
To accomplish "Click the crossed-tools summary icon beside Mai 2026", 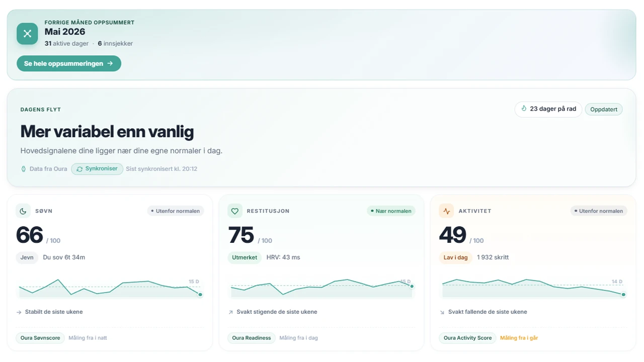I will pos(27,34).
